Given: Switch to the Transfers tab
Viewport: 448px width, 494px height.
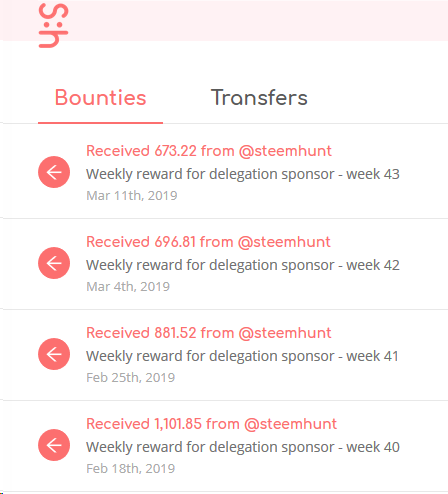Looking at the screenshot, I should click(x=259, y=98).
